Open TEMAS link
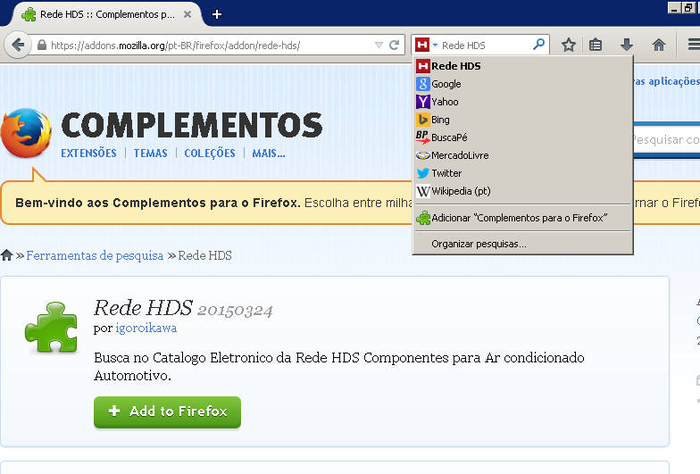 [150, 153]
